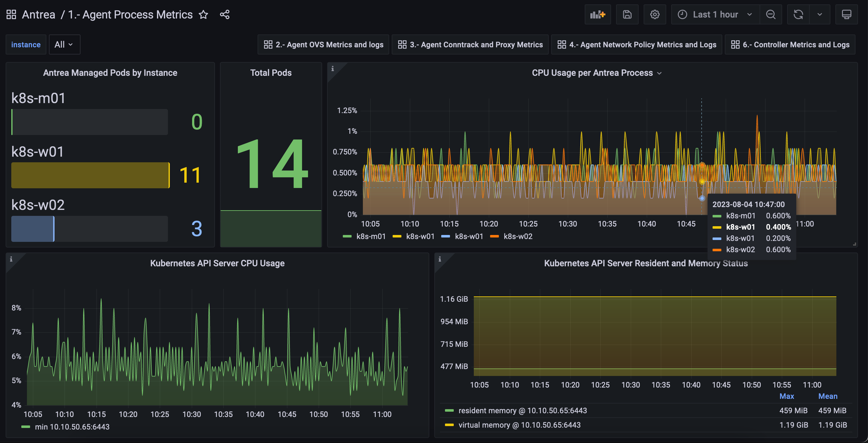Open the Last 1 hour time picker

tap(715, 14)
